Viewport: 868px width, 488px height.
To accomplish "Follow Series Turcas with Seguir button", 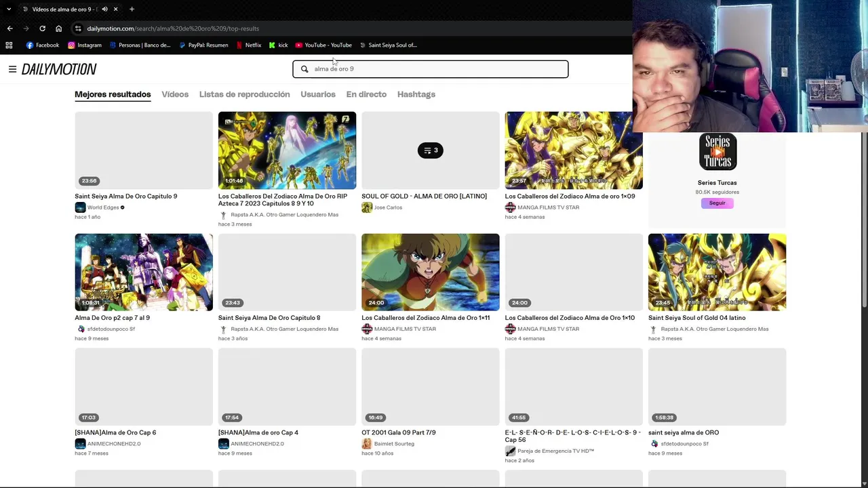I will (717, 203).
